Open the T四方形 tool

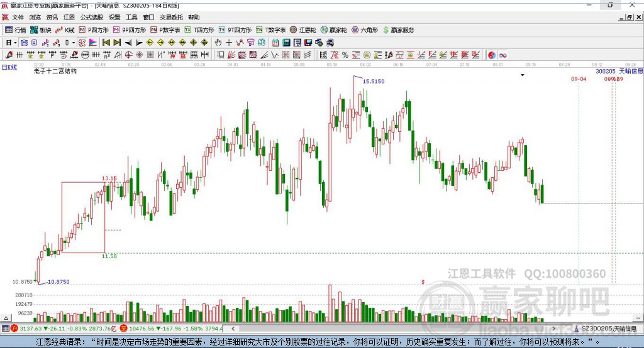tap(199, 30)
